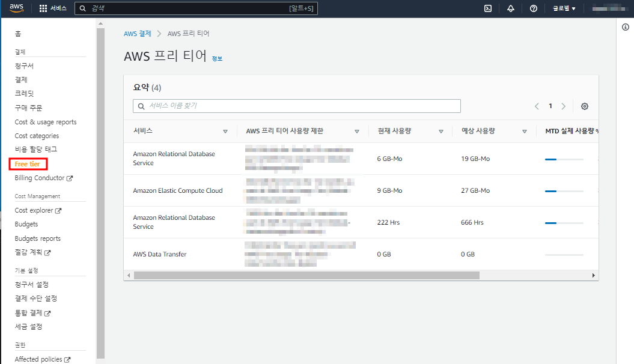Open 세금 설정 in sidebar
The image size is (634, 364).
(x=28, y=327)
